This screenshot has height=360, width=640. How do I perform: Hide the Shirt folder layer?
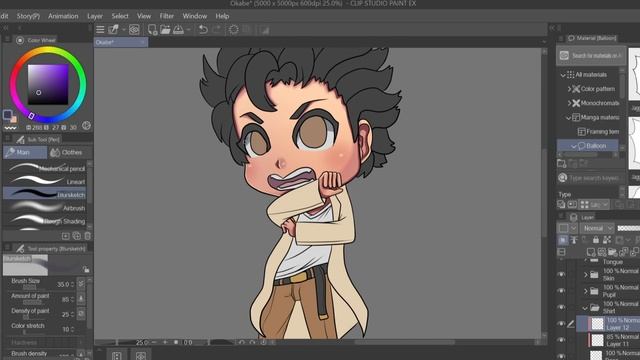tap(562, 307)
